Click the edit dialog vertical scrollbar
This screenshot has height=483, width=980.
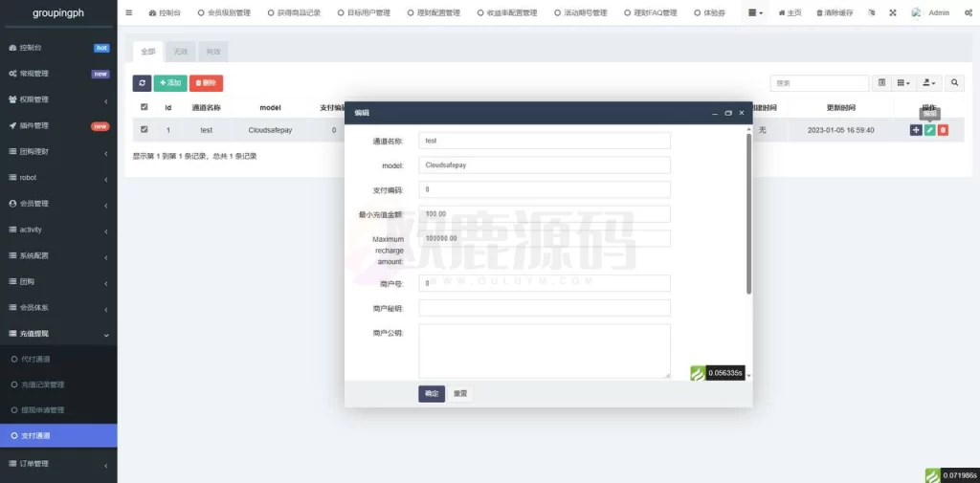748,213
